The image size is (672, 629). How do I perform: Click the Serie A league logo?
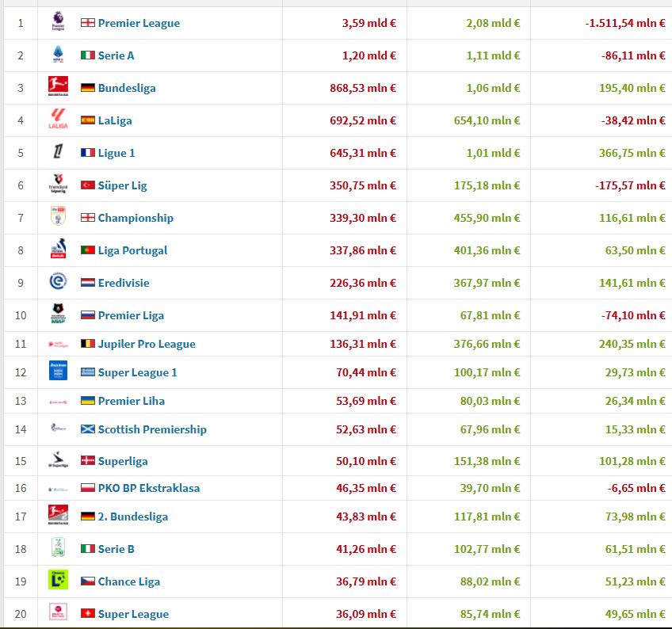pyautogui.click(x=58, y=55)
